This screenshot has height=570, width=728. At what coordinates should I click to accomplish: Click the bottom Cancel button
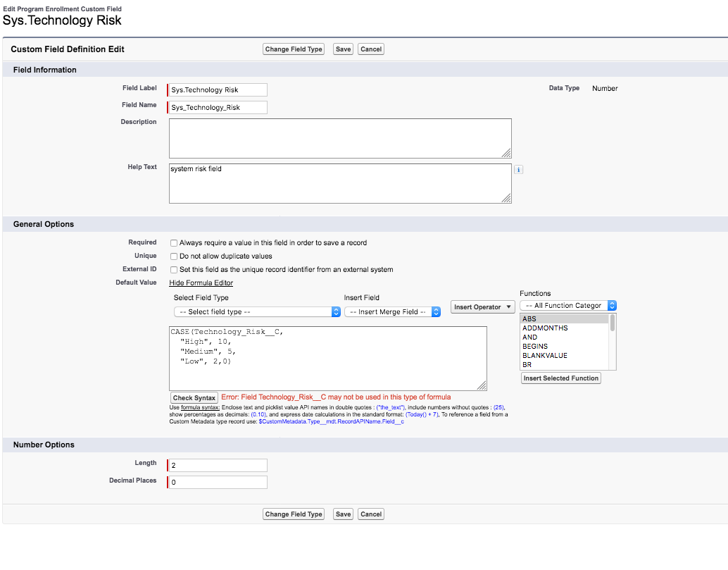point(371,514)
